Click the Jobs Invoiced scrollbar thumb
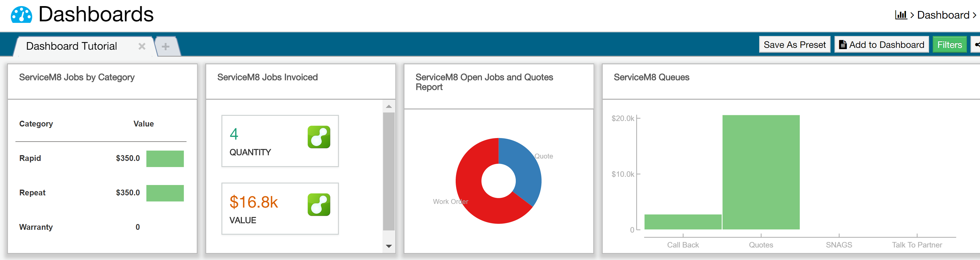Screen dimensions: 980x260 click(388, 171)
